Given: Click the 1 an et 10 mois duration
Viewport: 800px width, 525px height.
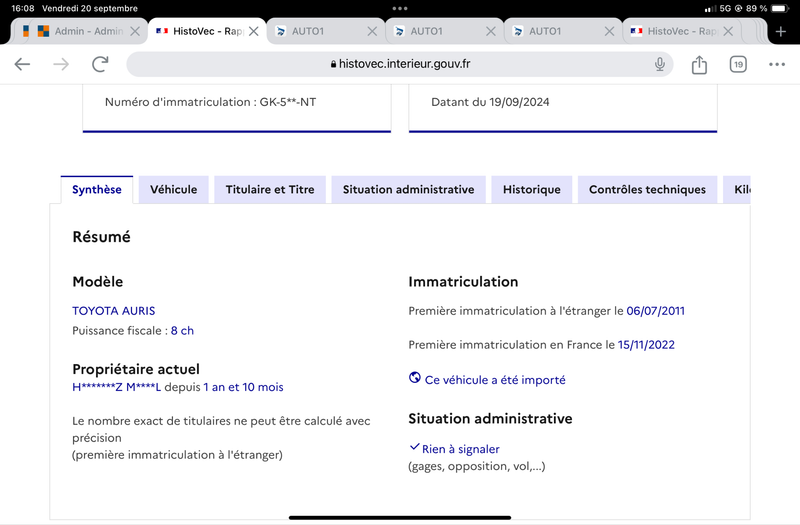Looking at the screenshot, I should 243,387.
